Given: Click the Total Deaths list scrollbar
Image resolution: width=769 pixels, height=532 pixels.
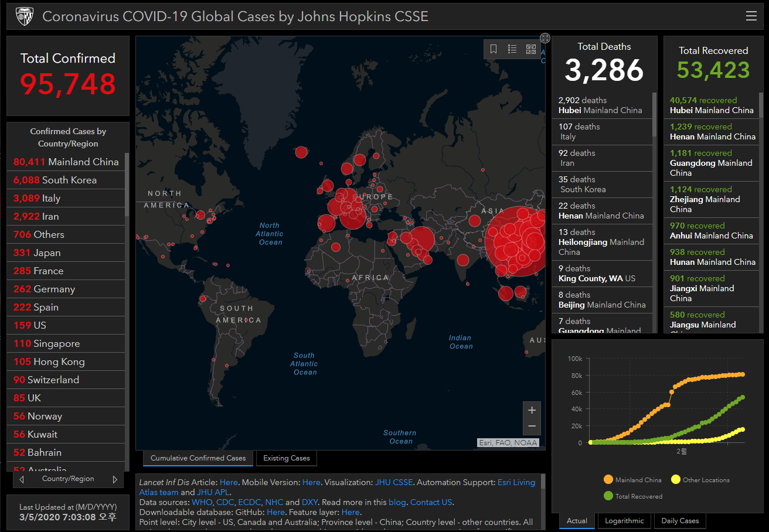Looking at the screenshot, I should pos(655,114).
